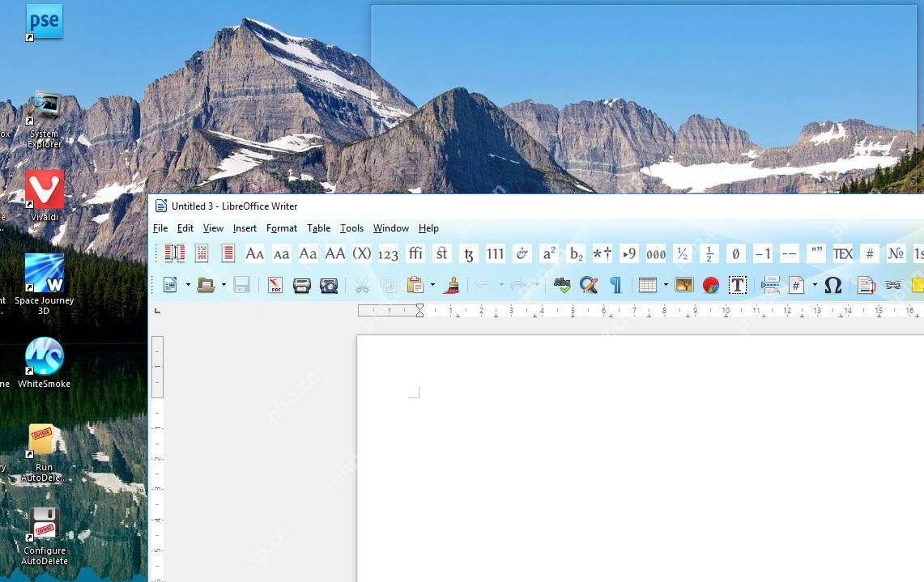Toggle historical ligatures st icon
The image size is (924, 582).
[x=441, y=253]
